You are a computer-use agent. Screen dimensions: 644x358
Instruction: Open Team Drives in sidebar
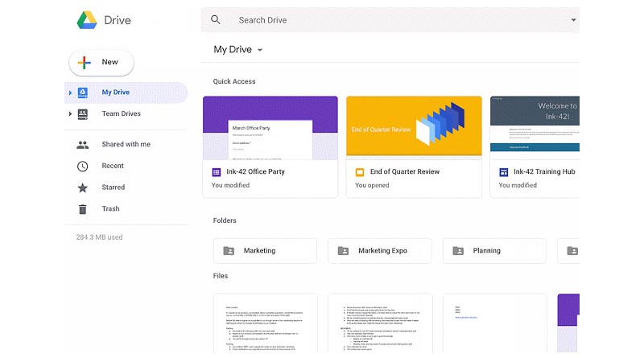tap(126, 113)
